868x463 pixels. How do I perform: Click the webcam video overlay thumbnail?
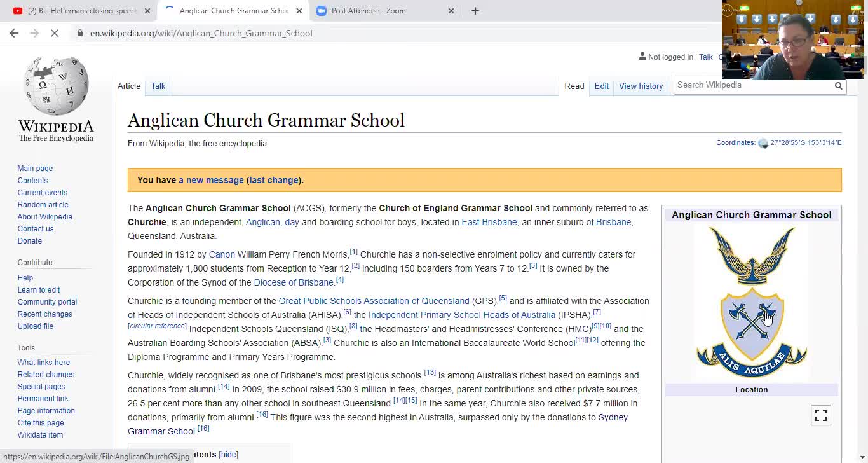point(792,39)
